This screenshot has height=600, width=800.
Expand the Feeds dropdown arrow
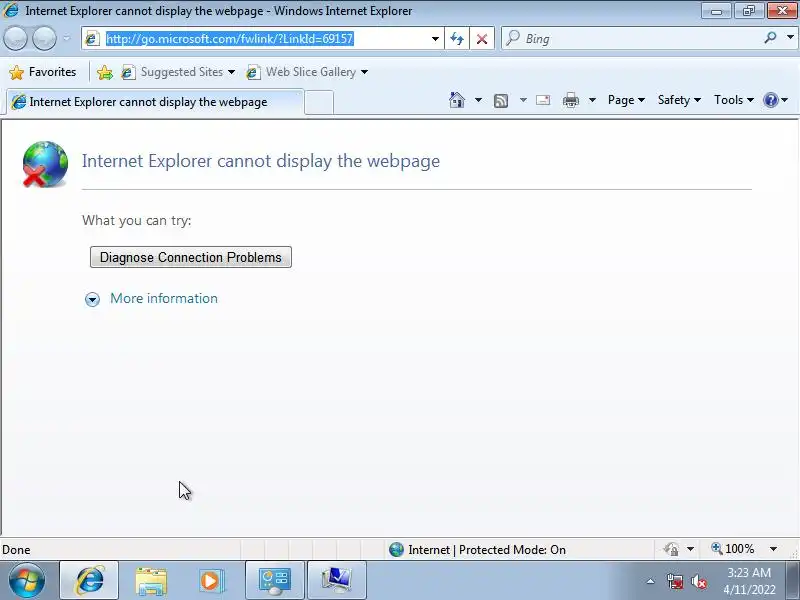[523, 100]
